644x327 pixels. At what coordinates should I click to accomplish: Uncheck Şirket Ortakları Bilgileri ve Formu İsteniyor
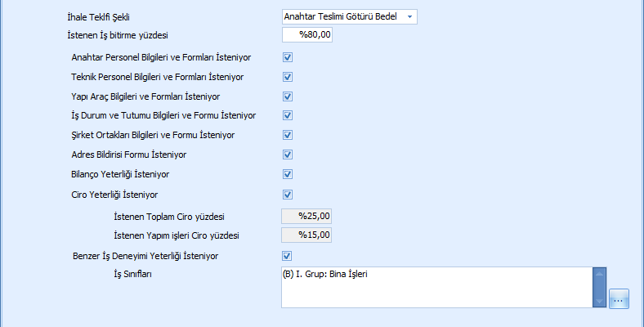coord(288,135)
